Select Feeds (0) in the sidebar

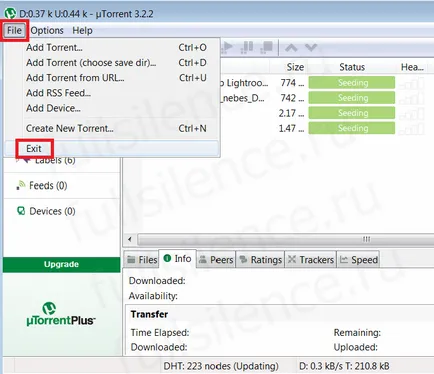point(48,185)
